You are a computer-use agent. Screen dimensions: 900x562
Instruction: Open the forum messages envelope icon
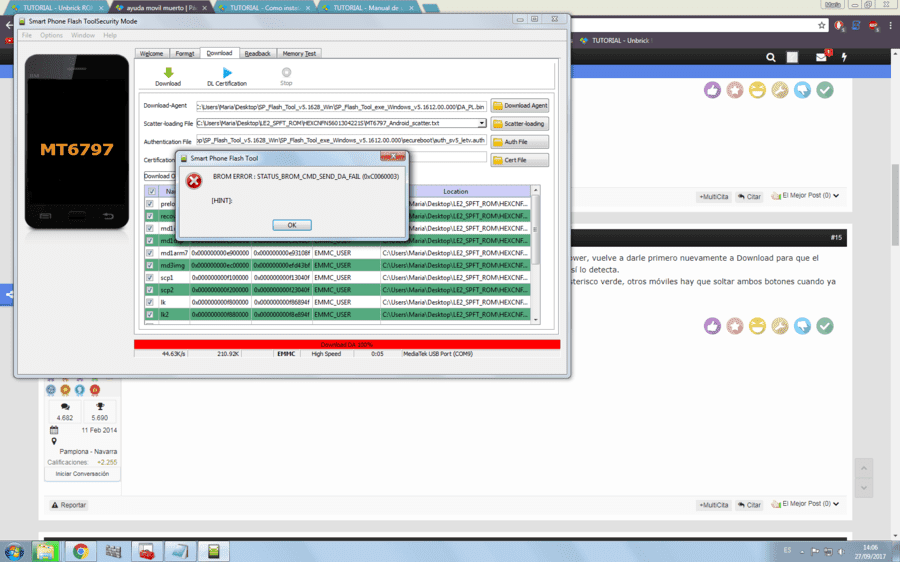pos(821,57)
